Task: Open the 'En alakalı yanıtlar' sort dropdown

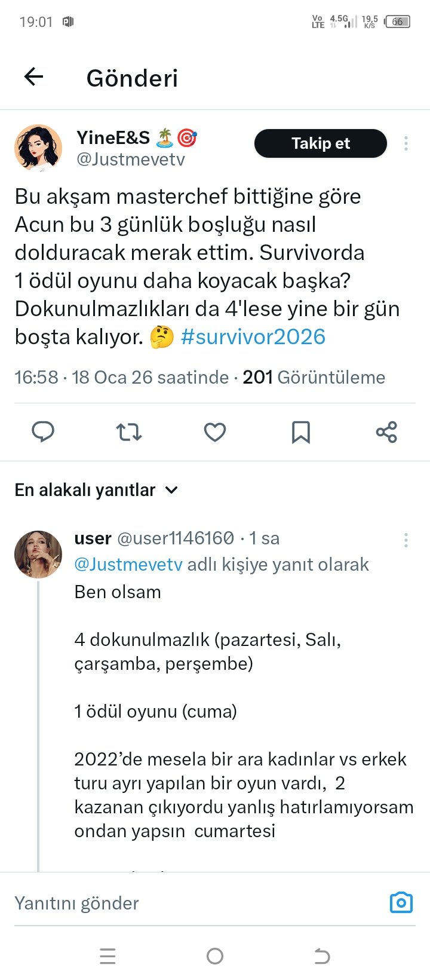Action: pyautogui.click(x=98, y=489)
